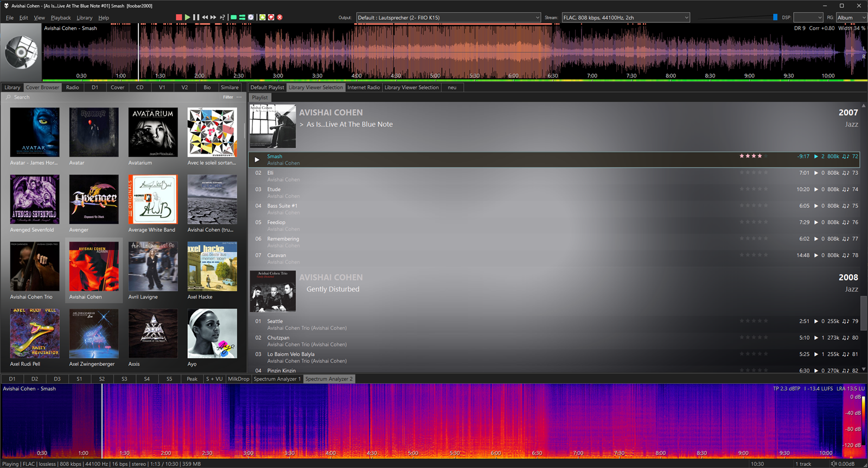The width and height of the screenshot is (868, 468).
Task: Play a random track using the toolbar
Action: [x=222, y=17]
